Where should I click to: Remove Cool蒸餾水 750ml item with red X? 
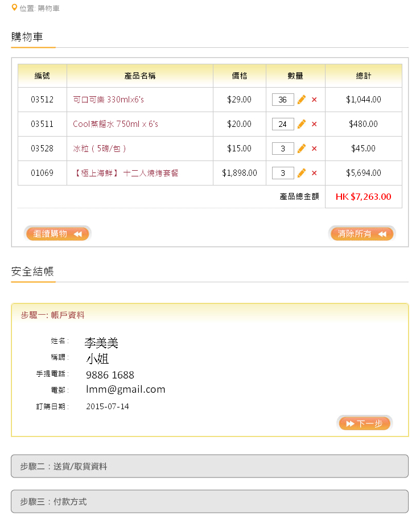pos(314,124)
